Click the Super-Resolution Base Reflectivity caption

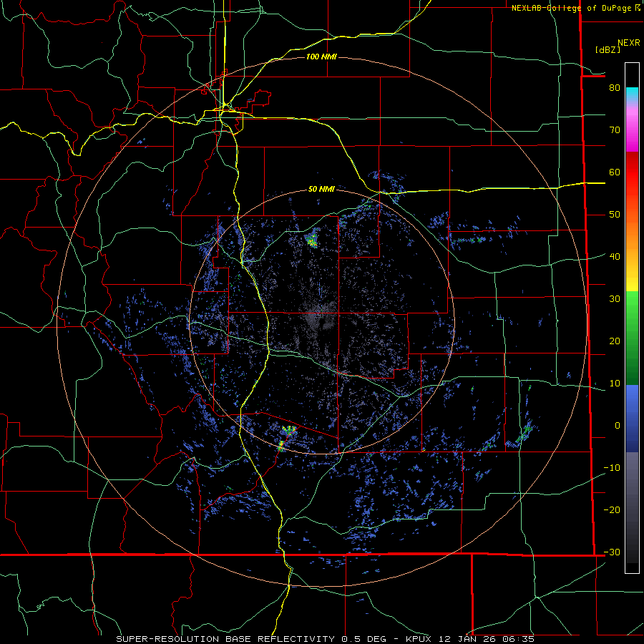(x=326, y=639)
